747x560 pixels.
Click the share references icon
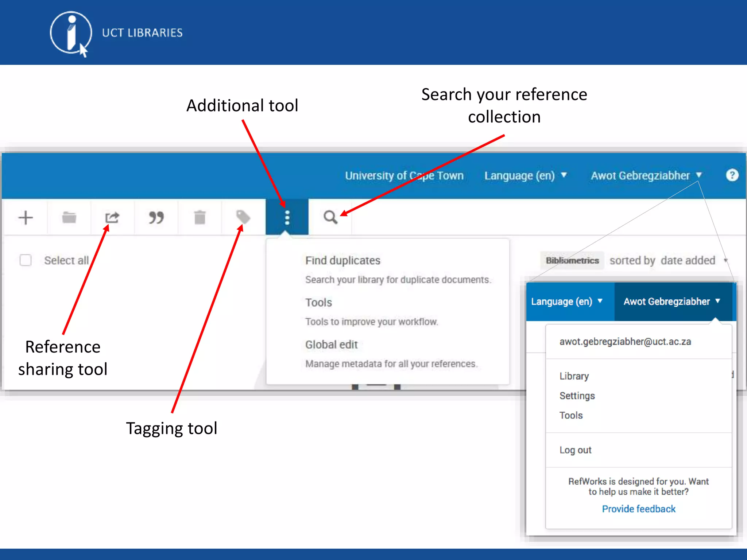coord(112,217)
